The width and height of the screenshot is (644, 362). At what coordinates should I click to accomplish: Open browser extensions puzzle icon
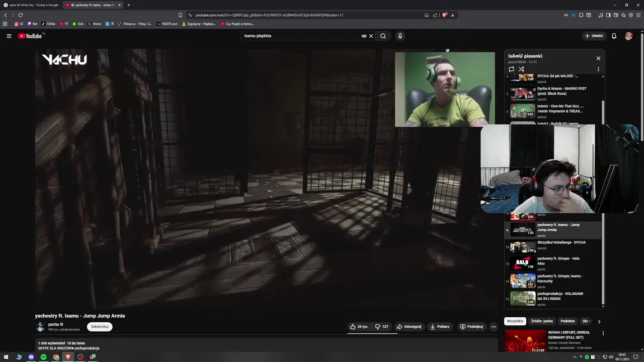pos(581,15)
